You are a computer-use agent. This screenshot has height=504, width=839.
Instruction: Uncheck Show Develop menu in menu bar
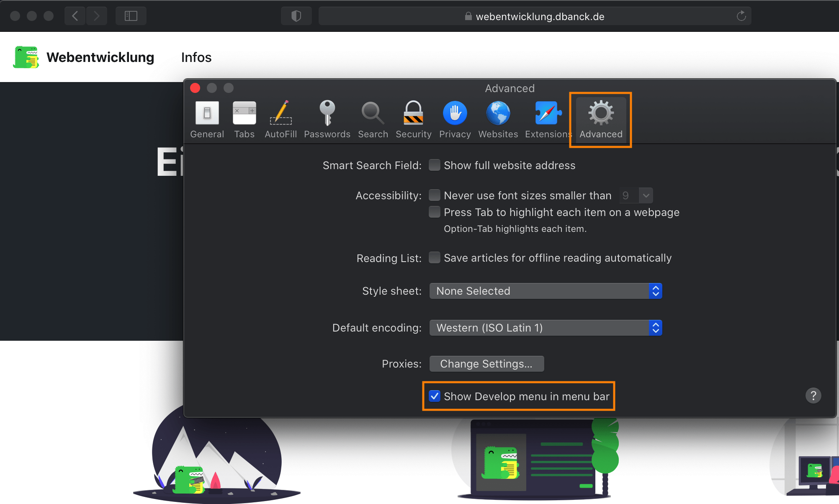[435, 396]
